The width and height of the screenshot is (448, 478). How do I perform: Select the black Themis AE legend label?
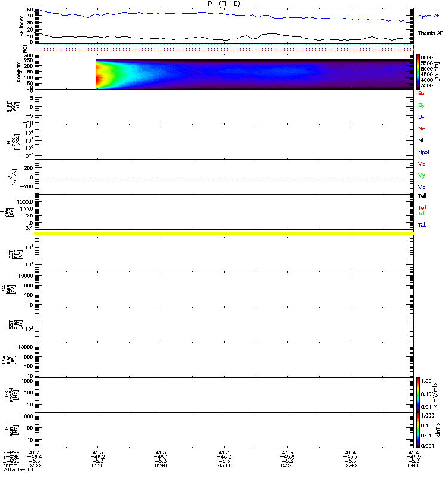(430, 33)
